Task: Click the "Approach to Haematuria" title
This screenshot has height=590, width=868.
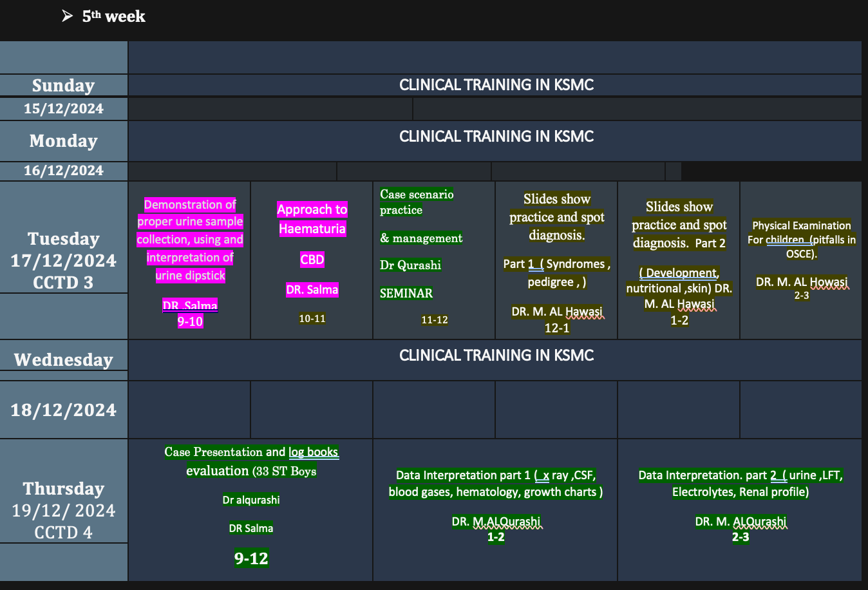Action: 312,219
